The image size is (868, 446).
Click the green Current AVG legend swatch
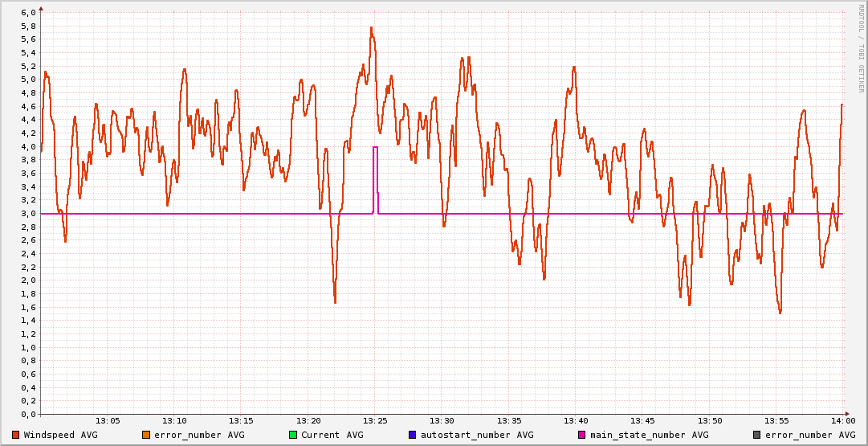(x=293, y=435)
